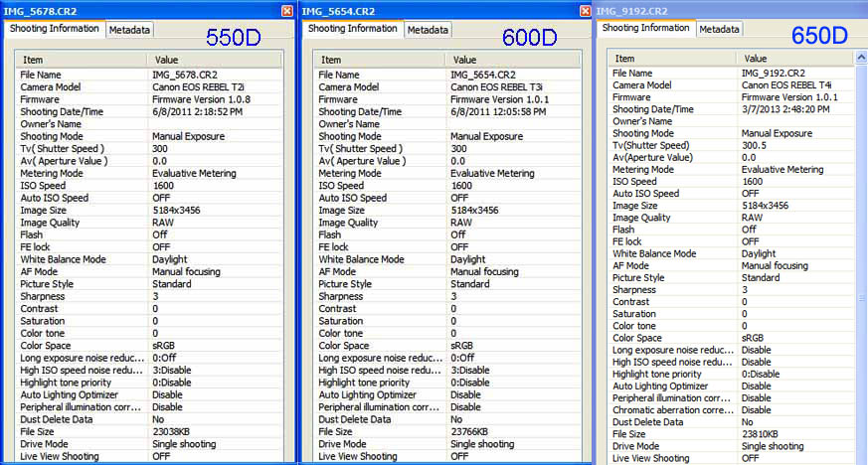This screenshot has height=465, width=868.
Task: Click 'Image Size' label in IMG_5654.CR2 window
Action: [342, 210]
